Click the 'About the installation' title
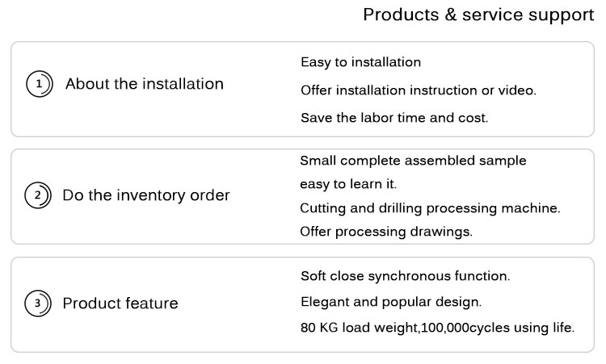This screenshot has height=364, width=606. (x=144, y=84)
